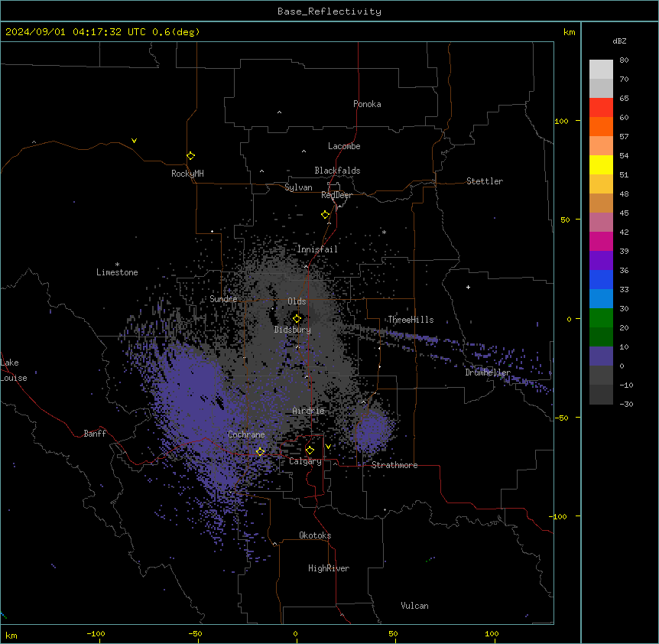Click the Lacombe label
This screenshot has width=659, height=644.
click(x=344, y=146)
